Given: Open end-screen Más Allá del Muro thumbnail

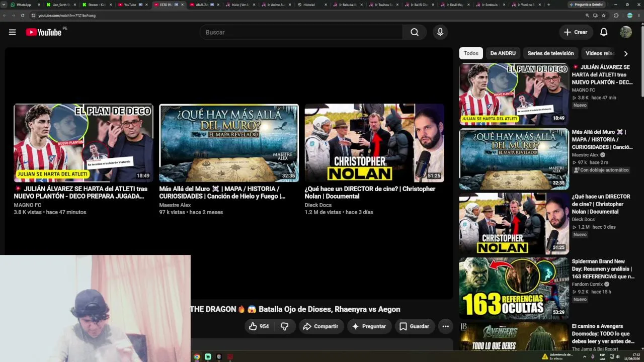Looking at the screenshot, I should pos(229,143).
